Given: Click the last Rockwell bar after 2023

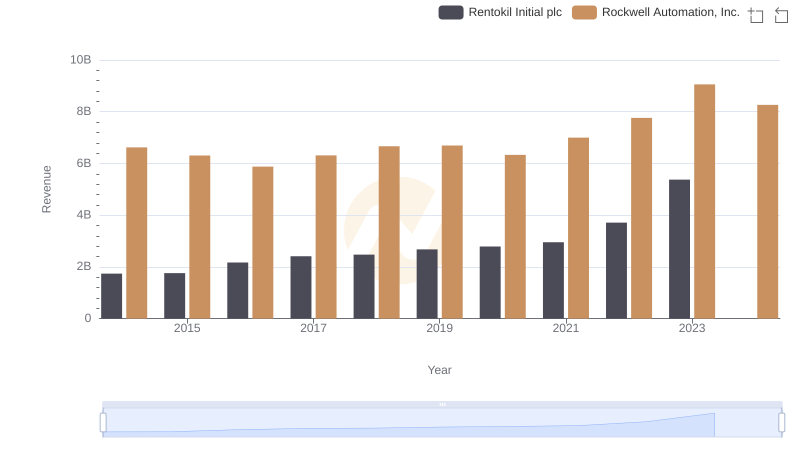Looking at the screenshot, I should click(x=767, y=212).
